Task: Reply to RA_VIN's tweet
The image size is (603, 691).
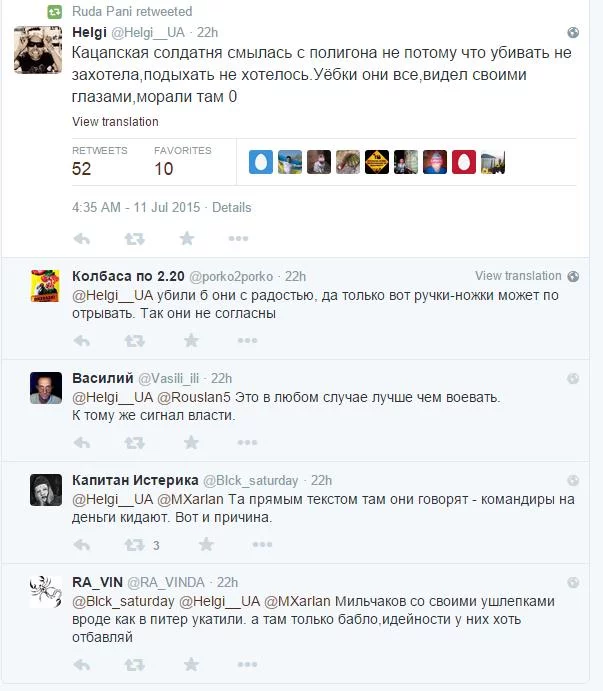Action: point(82,665)
